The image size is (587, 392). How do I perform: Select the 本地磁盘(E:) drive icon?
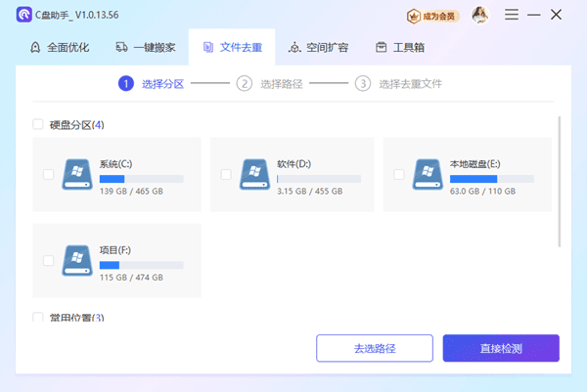click(428, 174)
